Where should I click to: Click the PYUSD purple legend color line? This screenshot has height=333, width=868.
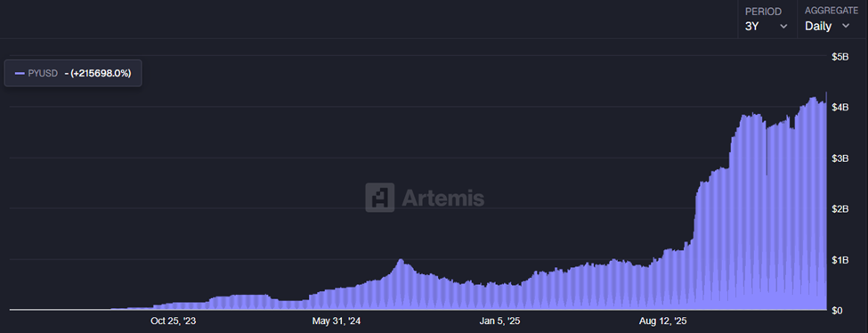click(20, 73)
